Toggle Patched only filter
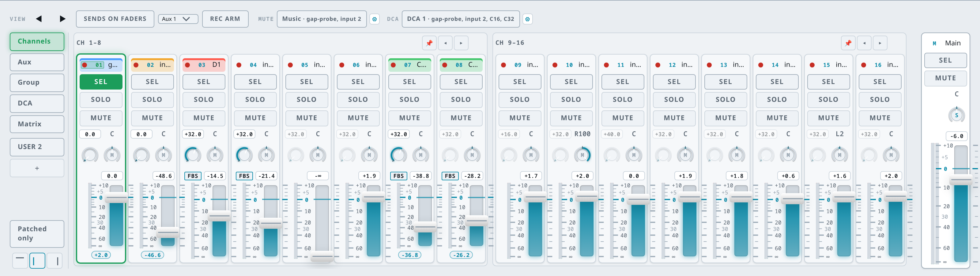Image resolution: width=980 pixels, height=276 pixels. (x=37, y=234)
